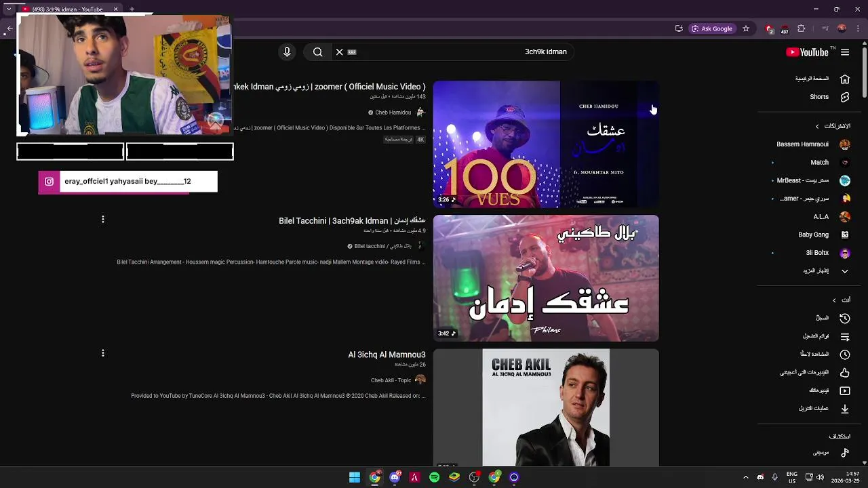This screenshot has width=868, height=488.
Task: Open the Bilel Tacchini 3ach9ak Idman title
Action: (x=352, y=221)
